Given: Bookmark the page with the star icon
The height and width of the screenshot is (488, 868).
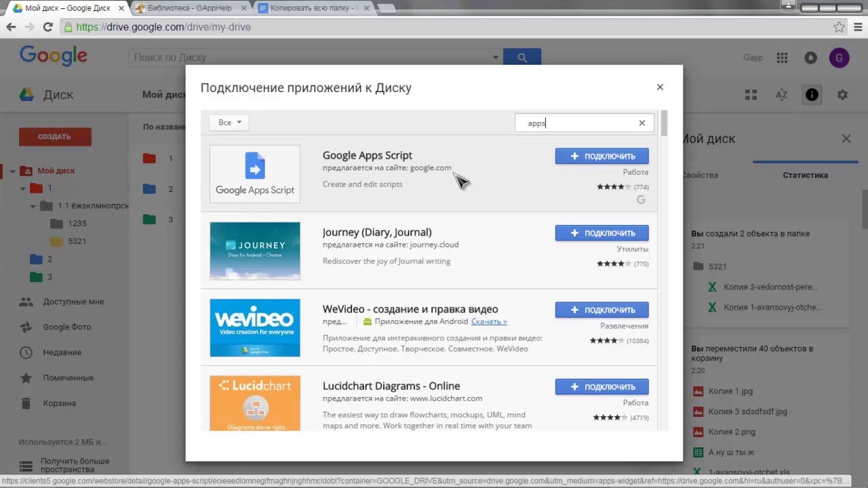Looking at the screenshot, I should point(839,27).
